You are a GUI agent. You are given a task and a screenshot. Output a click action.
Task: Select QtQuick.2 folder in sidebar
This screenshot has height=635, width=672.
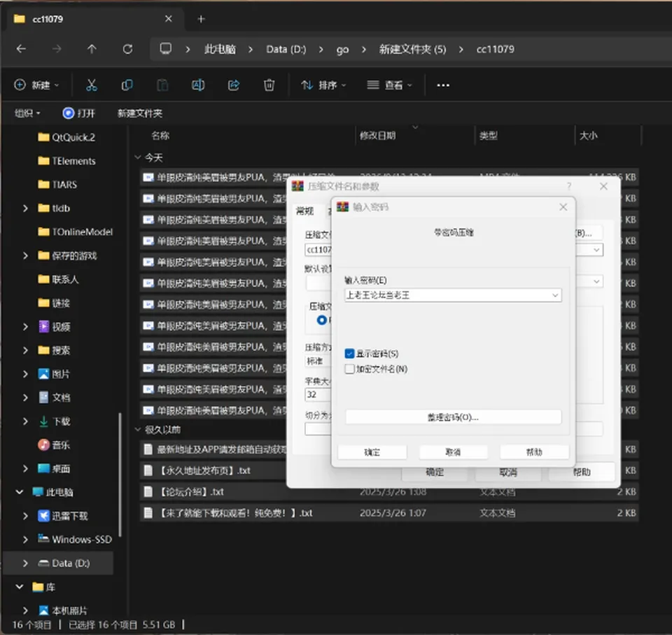pos(66,137)
